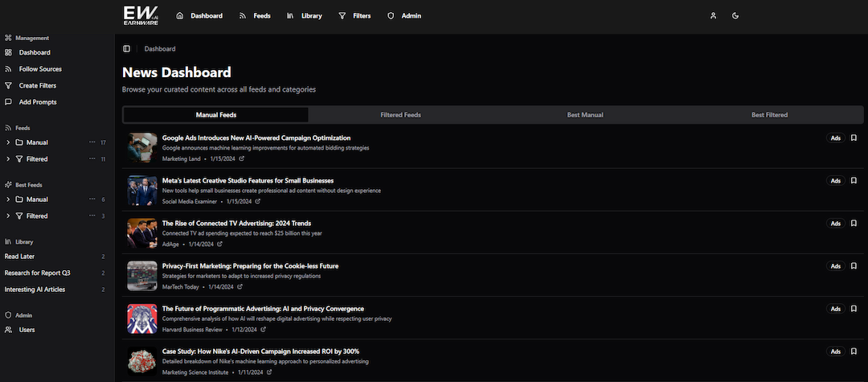Open Meta's Latest Creative Studio Features headline
This screenshot has width=868, height=382.
(248, 180)
